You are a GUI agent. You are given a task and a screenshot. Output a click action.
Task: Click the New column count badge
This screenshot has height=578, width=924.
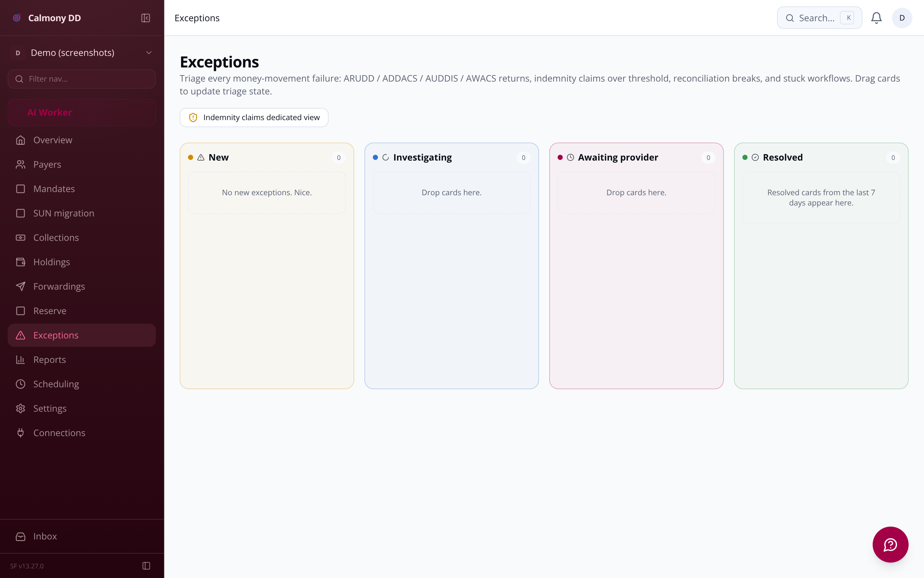pos(339,158)
